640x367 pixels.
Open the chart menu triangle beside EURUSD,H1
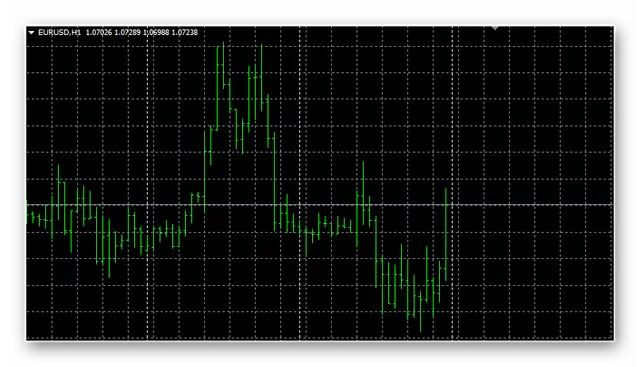tap(31, 32)
